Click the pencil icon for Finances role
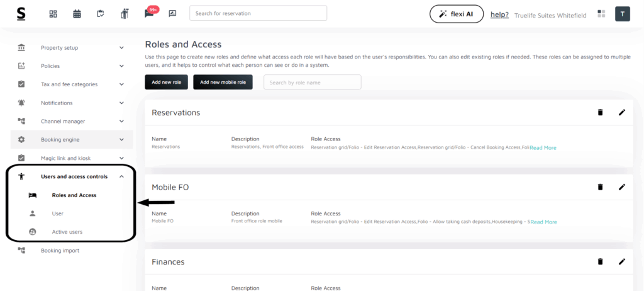Image resolution: width=644 pixels, height=291 pixels. [x=622, y=261]
